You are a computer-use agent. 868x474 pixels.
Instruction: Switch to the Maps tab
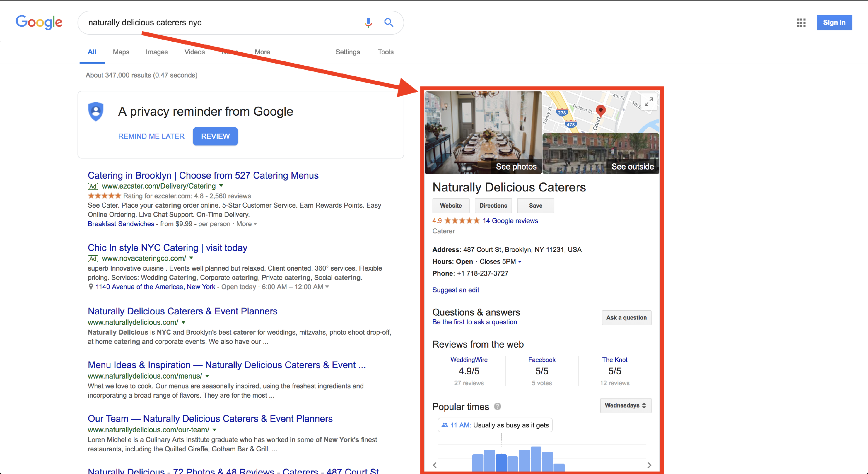pyautogui.click(x=121, y=52)
